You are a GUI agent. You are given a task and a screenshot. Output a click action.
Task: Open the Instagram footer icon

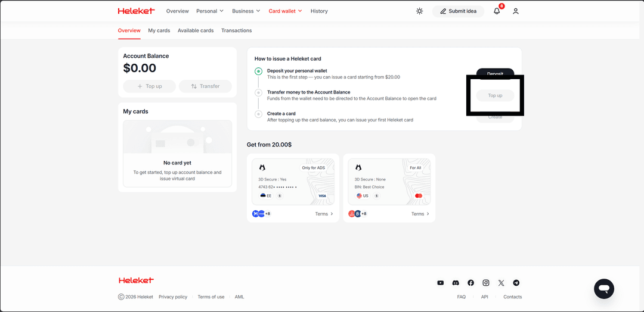(x=486, y=283)
